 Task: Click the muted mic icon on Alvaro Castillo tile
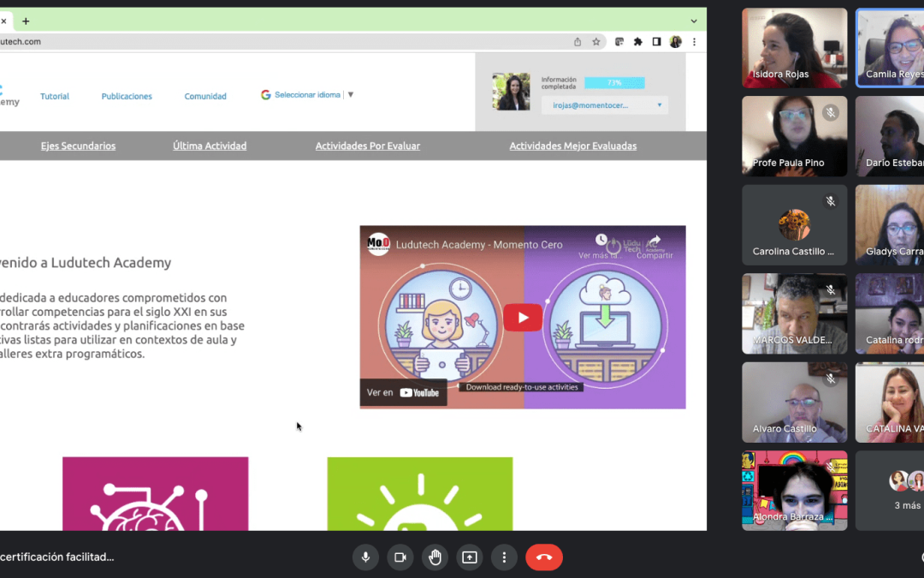(x=831, y=378)
